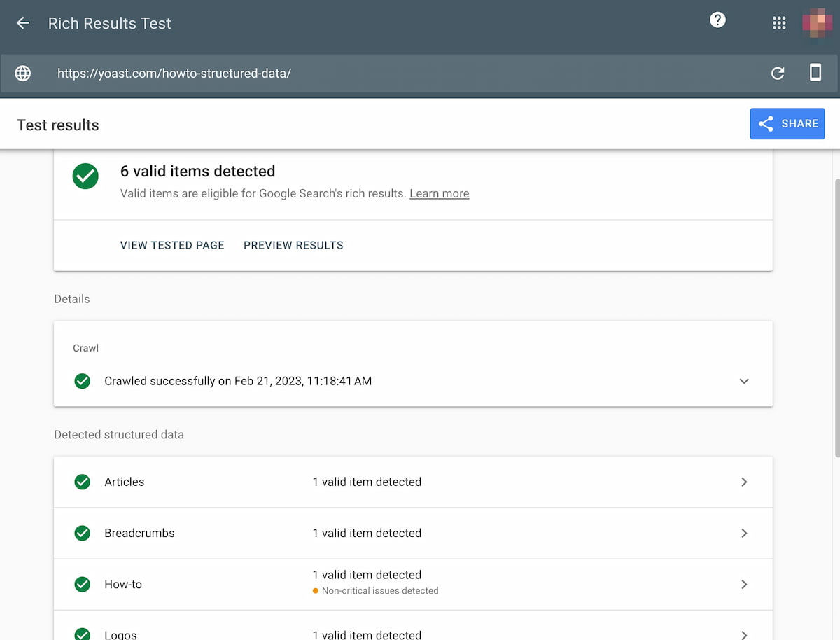The height and width of the screenshot is (640, 840).
Task: Click the success check beside the crawl status
Action: 82,381
